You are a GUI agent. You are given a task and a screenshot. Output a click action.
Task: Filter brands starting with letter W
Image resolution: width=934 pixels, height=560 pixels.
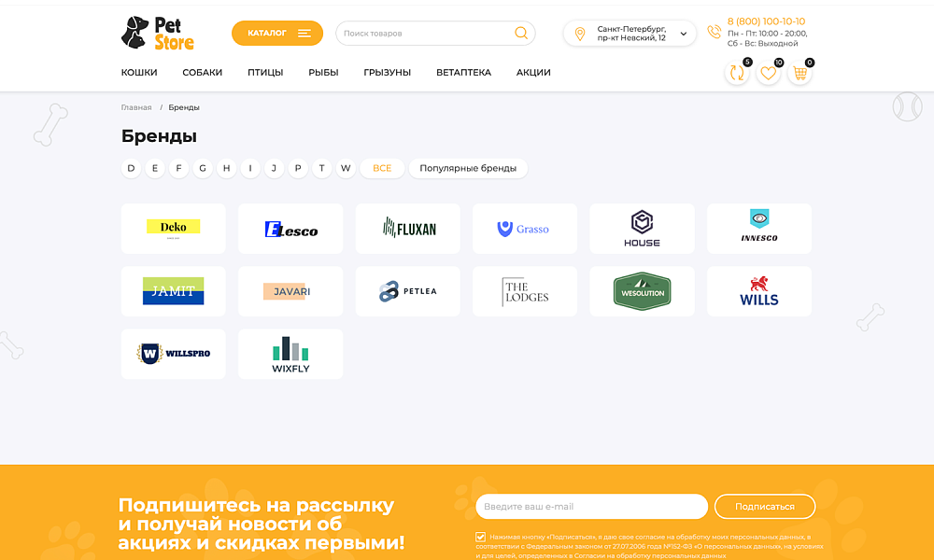click(x=346, y=168)
